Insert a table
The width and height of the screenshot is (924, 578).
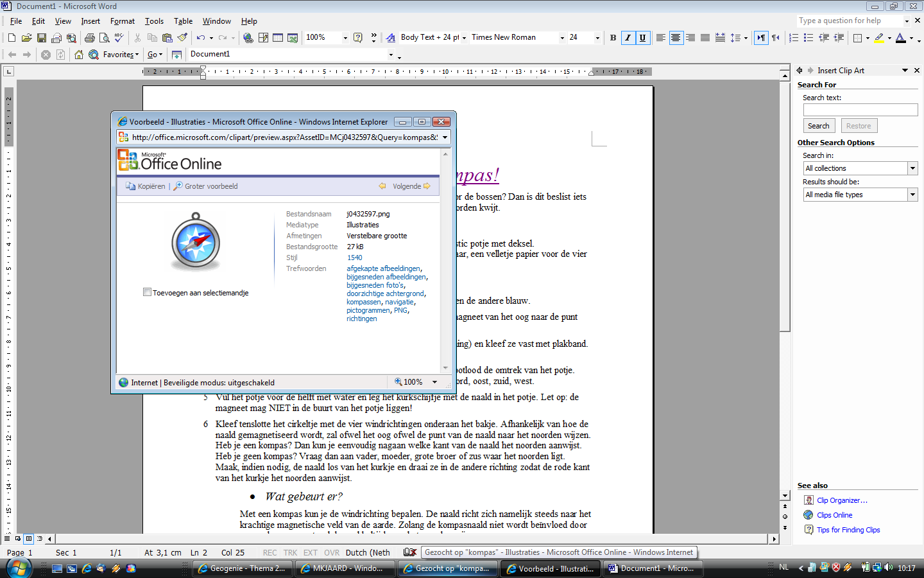click(x=278, y=38)
